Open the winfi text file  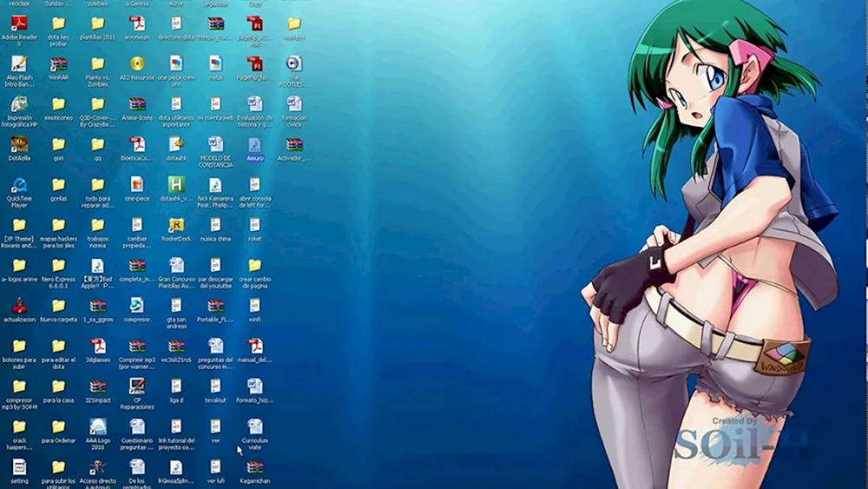255,307
